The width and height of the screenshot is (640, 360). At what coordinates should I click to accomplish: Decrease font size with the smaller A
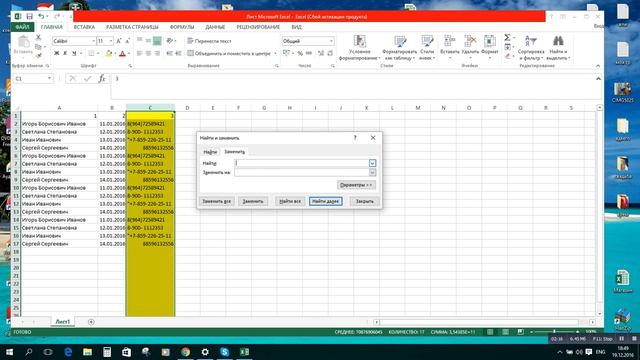click(x=128, y=41)
